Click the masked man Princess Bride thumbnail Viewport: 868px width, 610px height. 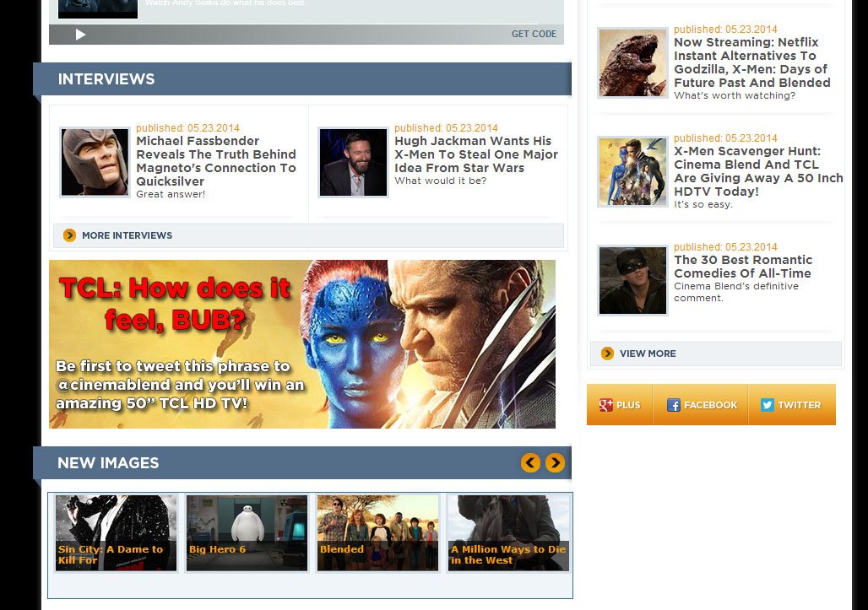[x=632, y=281]
